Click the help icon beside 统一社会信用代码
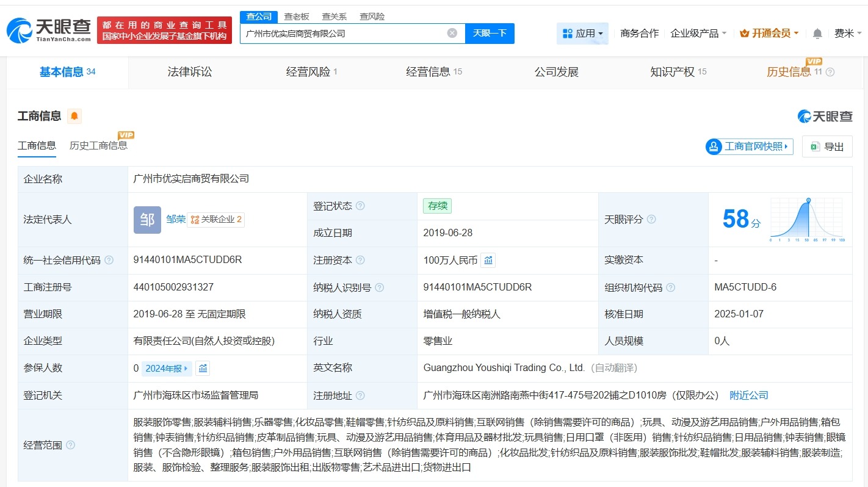This screenshot has width=868, height=487. 108,260
